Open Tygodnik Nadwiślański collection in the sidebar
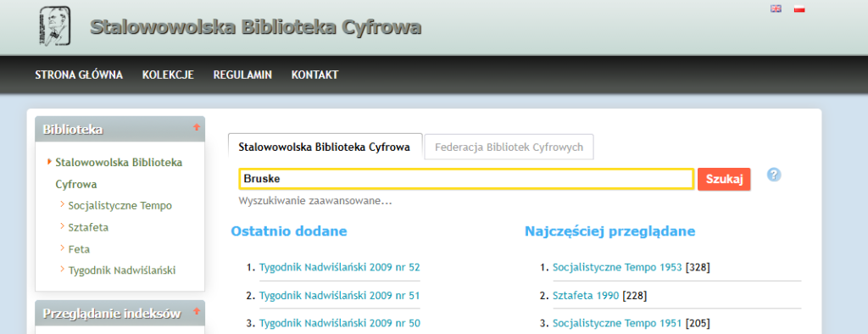This screenshot has width=868, height=334. pos(122,270)
